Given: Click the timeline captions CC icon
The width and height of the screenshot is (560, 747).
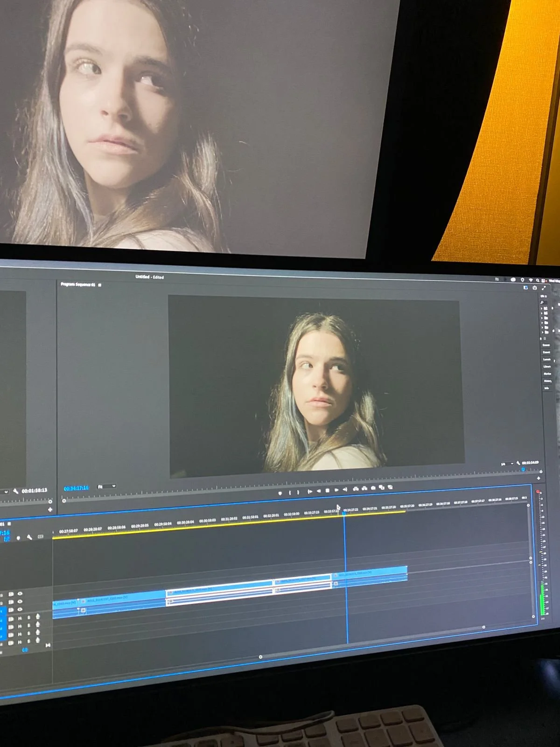Looking at the screenshot, I should tap(41, 536).
